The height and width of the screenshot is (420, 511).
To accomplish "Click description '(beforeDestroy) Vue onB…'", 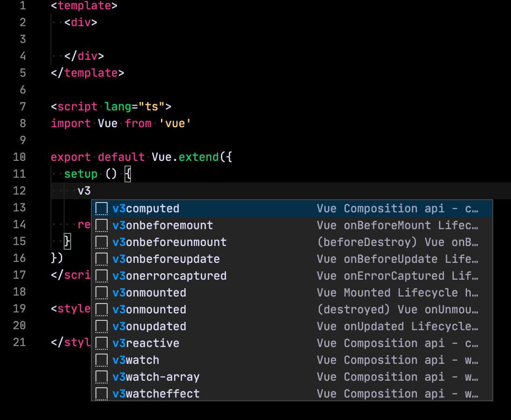I will coord(398,242).
